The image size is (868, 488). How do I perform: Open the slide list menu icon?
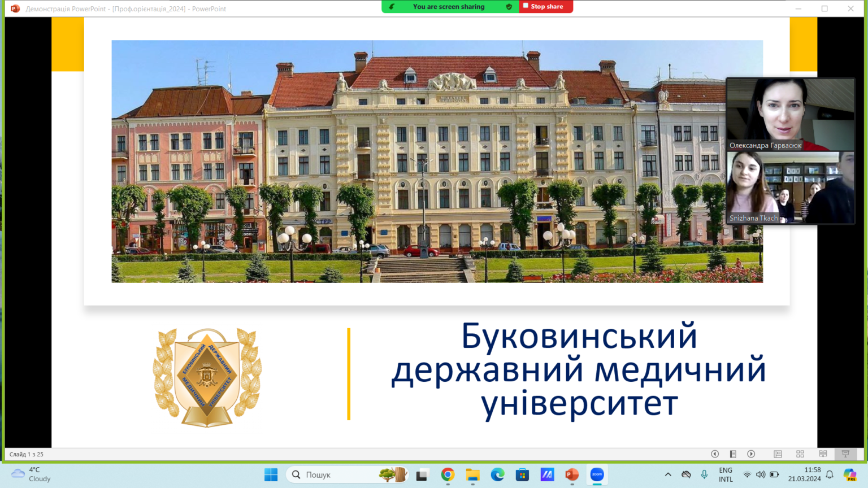(733, 454)
